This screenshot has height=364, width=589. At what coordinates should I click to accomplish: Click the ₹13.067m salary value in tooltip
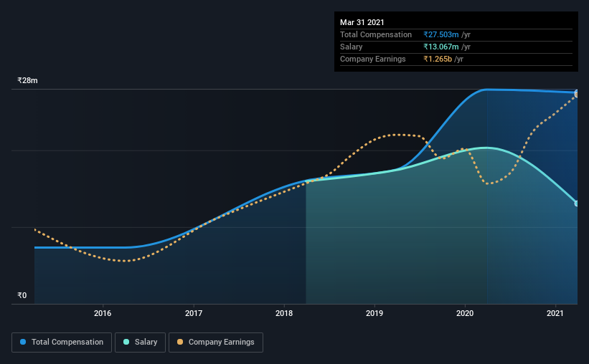(441, 47)
